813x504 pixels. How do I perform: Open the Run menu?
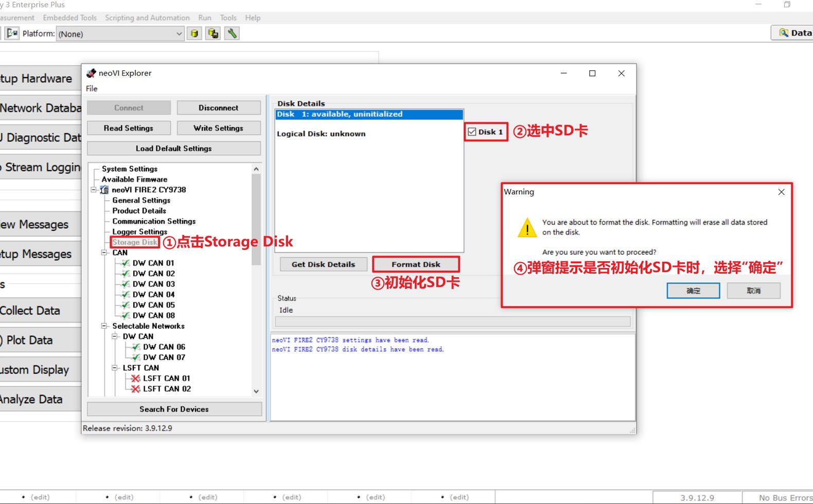pyautogui.click(x=205, y=17)
